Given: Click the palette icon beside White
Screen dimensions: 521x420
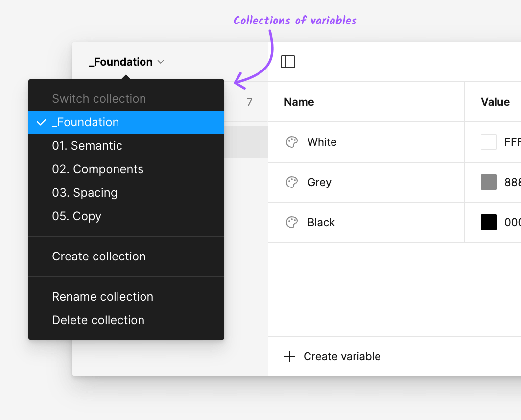Looking at the screenshot, I should 291,142.
